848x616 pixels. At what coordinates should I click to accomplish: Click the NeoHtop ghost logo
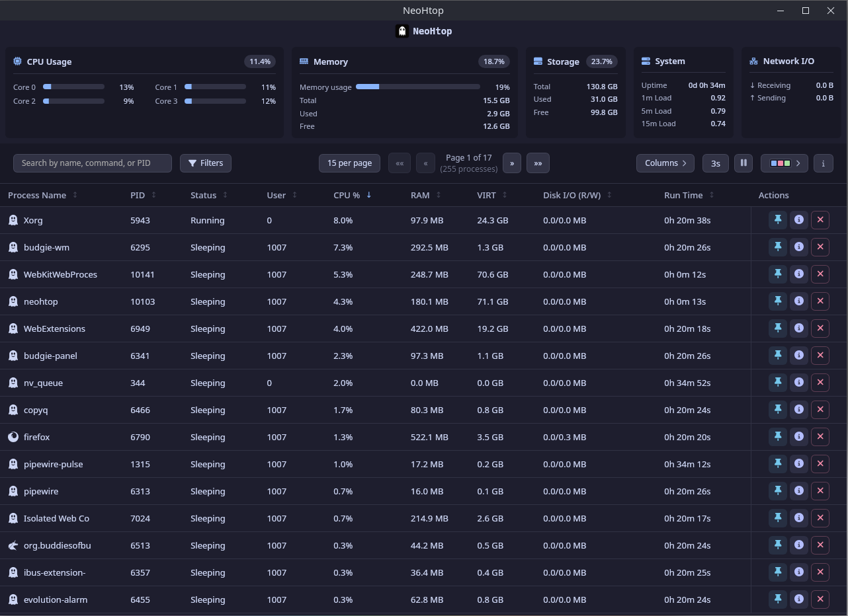402,31
